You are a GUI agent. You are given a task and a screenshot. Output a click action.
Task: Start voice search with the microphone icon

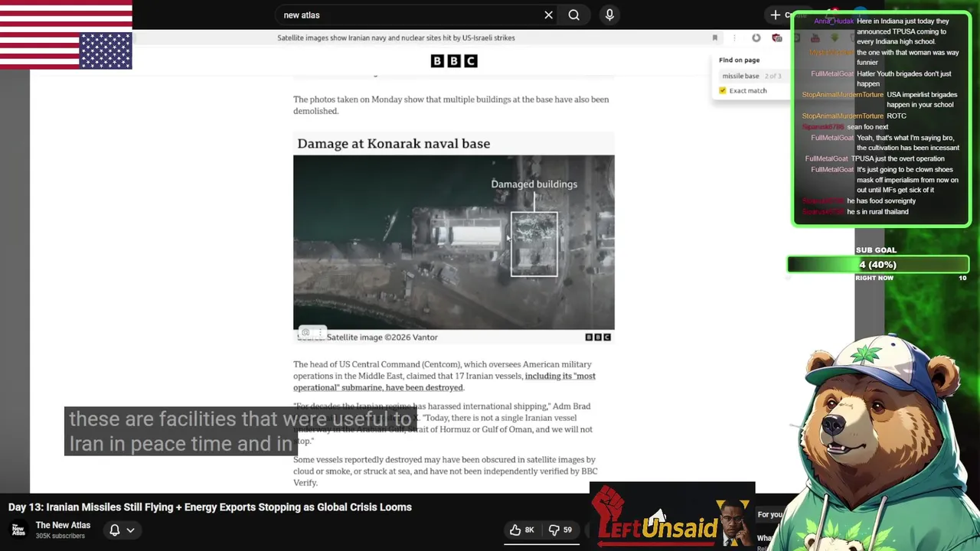point(609,15)
